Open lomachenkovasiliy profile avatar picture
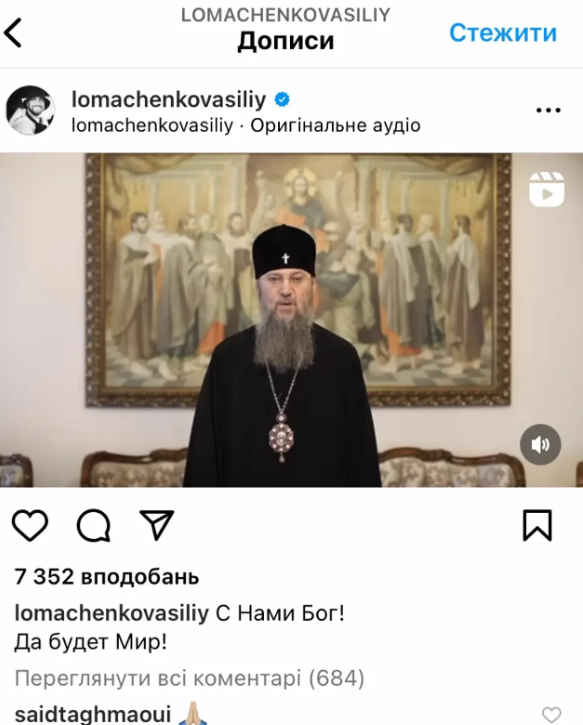The width and height of the screenshot is (583, 725). [x=30, y=110]
